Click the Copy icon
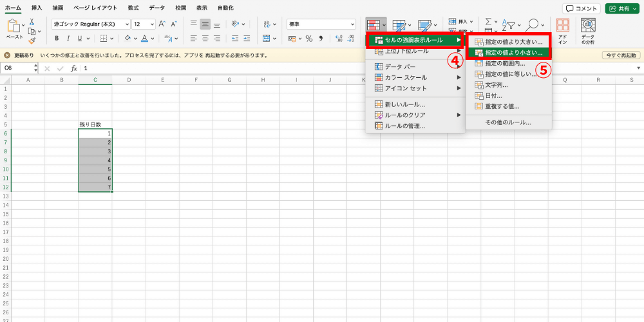 pos(32,31)
